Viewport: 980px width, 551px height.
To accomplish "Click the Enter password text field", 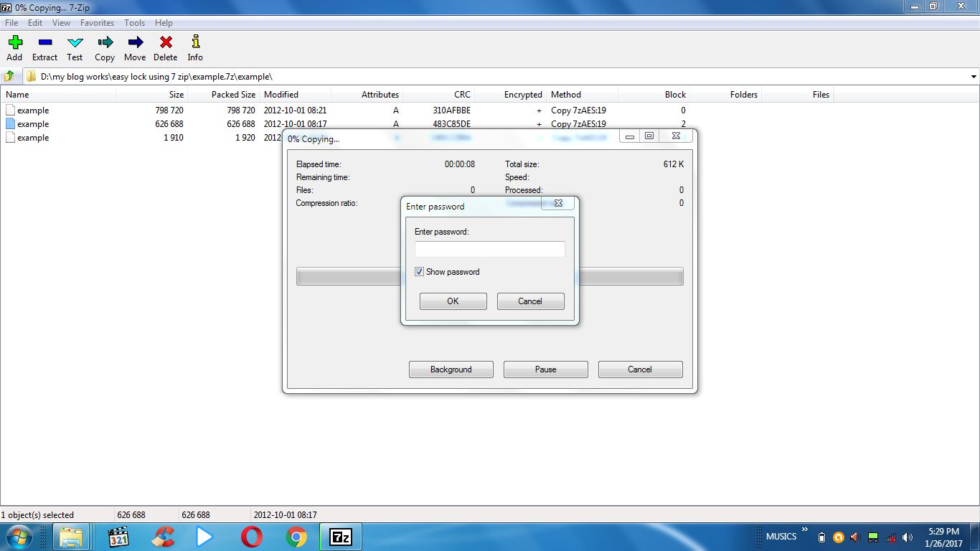I will [x=490, y=249].
